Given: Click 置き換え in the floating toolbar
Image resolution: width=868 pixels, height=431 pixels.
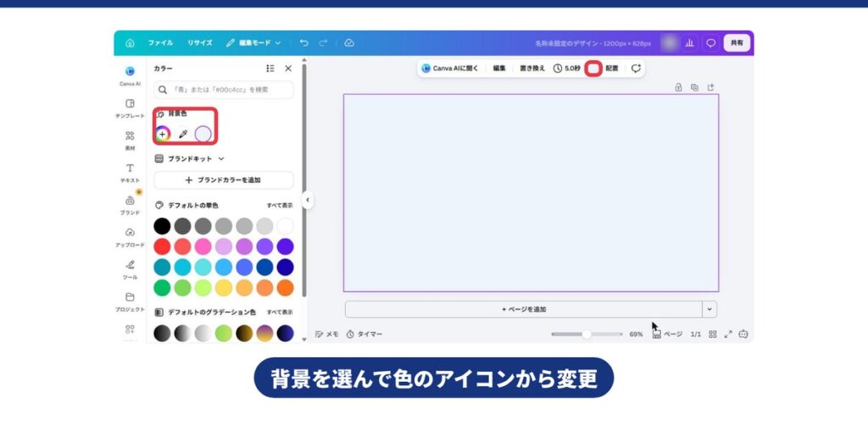Looking at the screenshot, I should 532,69.
